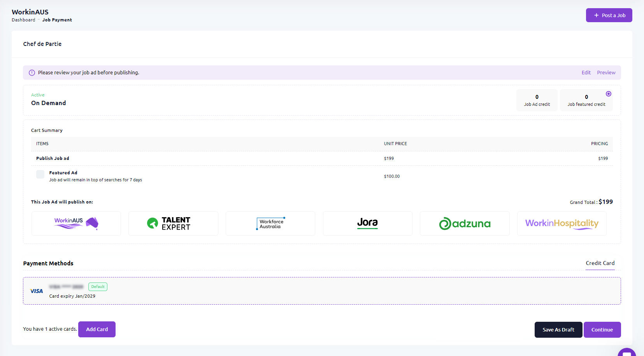Viewport: 644px width, 356px height.
Task: Click the Talent Expert logo
Action: pos(173,223)
